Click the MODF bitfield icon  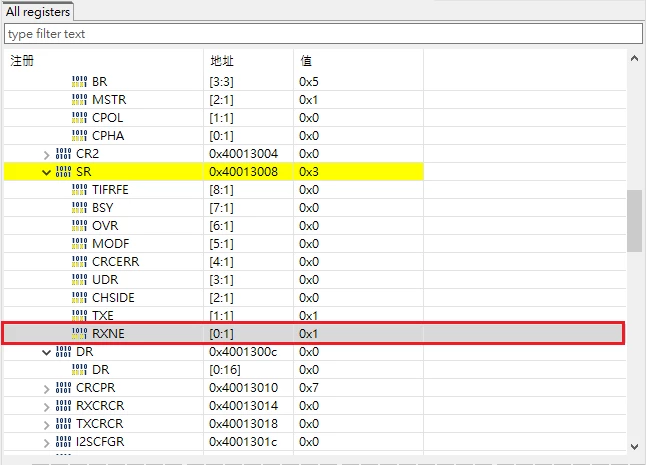point(79,244)
